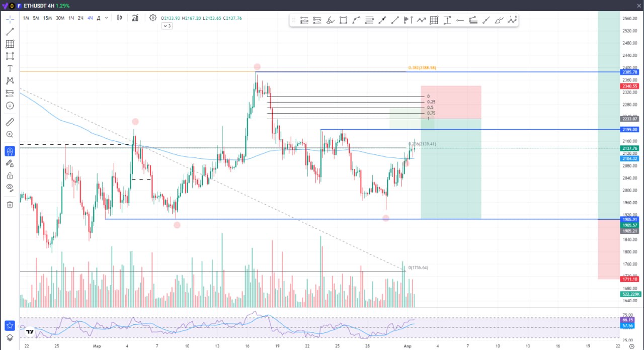Select the rectangle tool in floating toolbar
This screenshot has height=350, width=644.
point(343,21)
